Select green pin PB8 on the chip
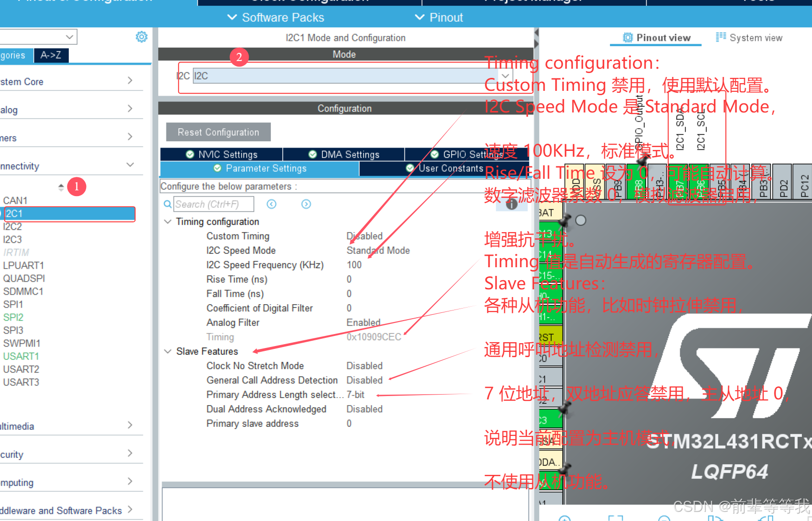 (637, 182)
